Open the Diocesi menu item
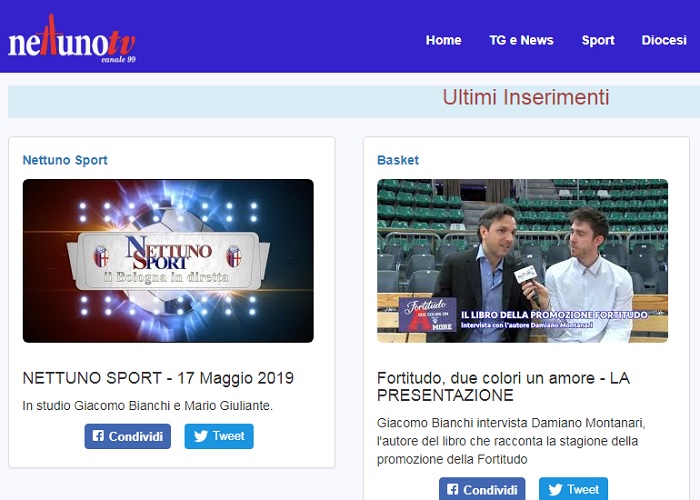 coord(664,40)
